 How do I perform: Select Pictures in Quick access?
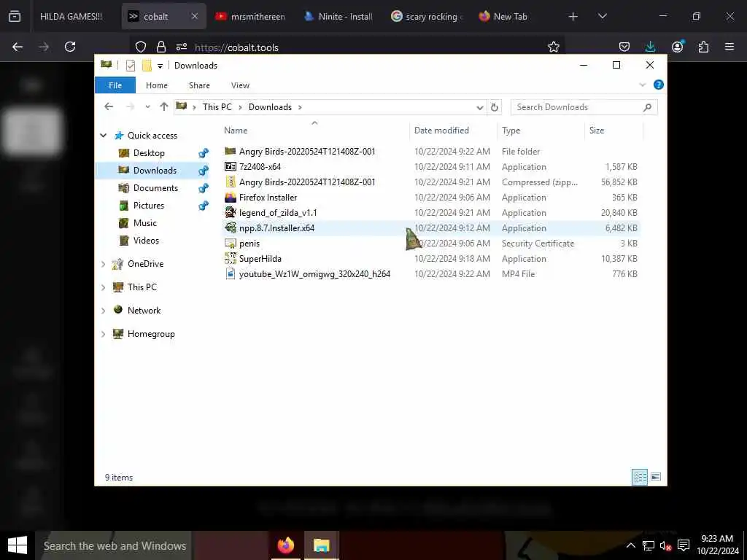[149, 206]
